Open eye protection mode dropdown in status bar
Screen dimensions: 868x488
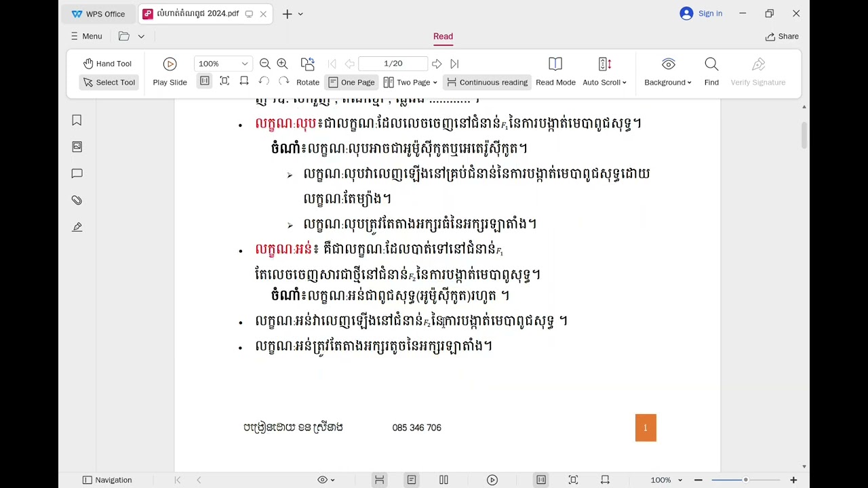(326, 480)
